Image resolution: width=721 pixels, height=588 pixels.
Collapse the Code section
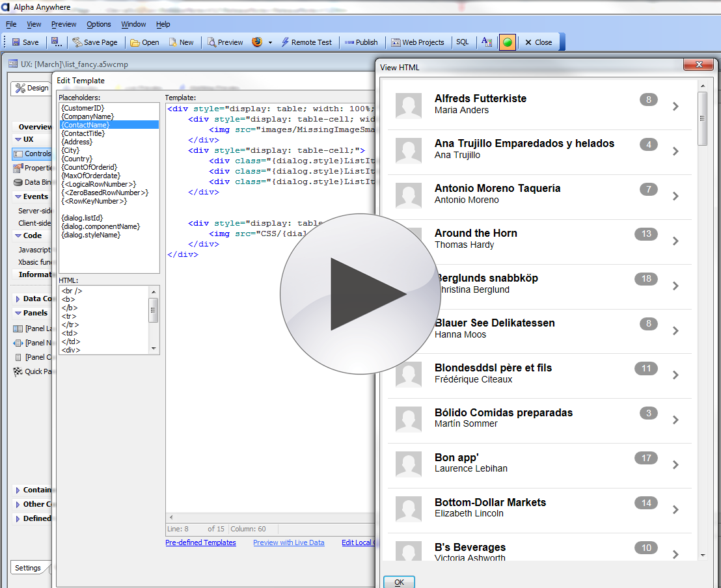(x=18, y=235)
